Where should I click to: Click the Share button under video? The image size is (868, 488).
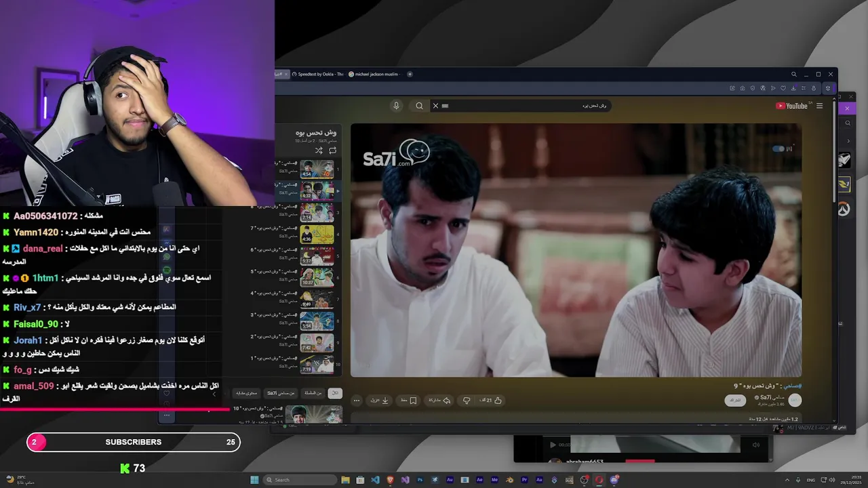[439, 401]
